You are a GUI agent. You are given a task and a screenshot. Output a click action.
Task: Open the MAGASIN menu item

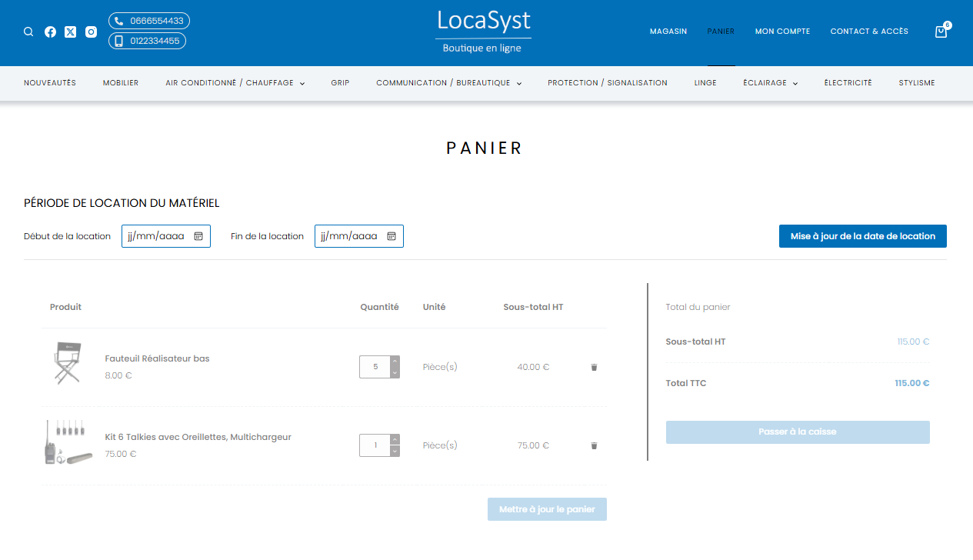tap(668, 32)
